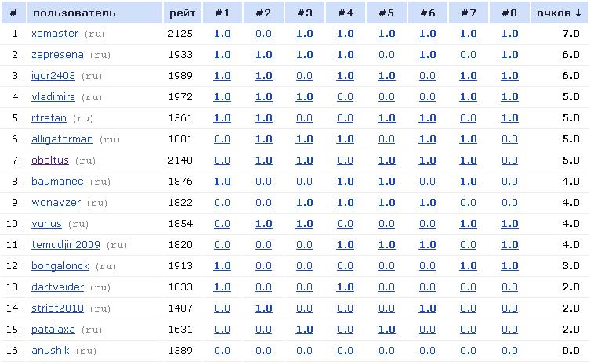Click the рейт column header
Screen dimensions: 594x364
tap(183, 13)
